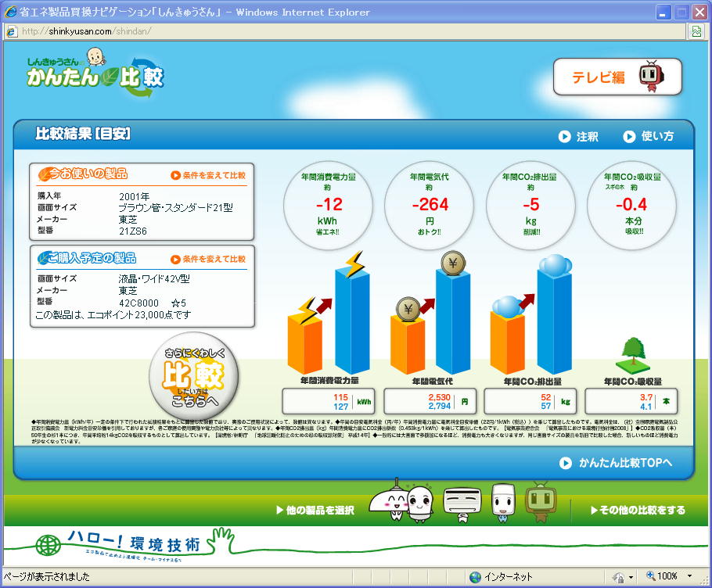Click the インターネット zone globe icon
Screen dimensions: 712x588
pos(475,577)
